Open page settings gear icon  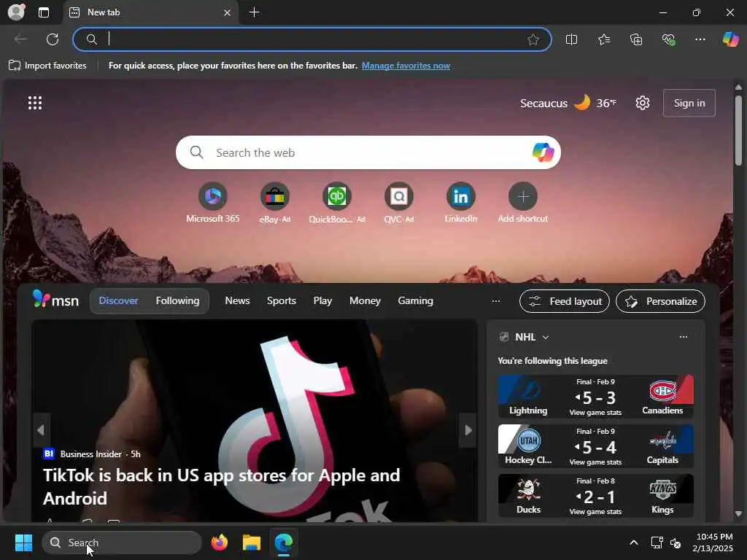(x=642, y=103)
